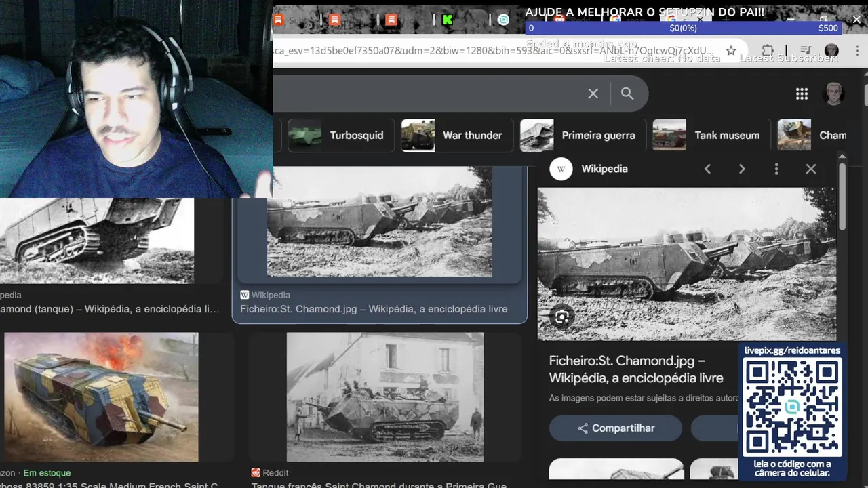868x488 pixels.
Task: Open the Reddit tank street photo thumbnail
Action: 385,397
